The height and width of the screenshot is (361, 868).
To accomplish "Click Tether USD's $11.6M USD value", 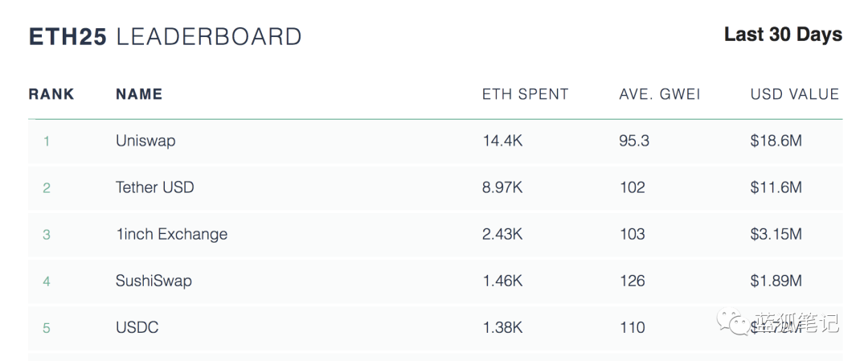I will click(776, 187).
